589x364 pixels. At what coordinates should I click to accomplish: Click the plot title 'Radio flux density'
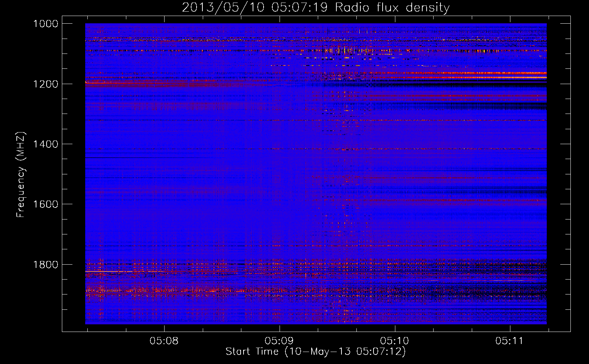pyautogui.click(x=316, y=7)
